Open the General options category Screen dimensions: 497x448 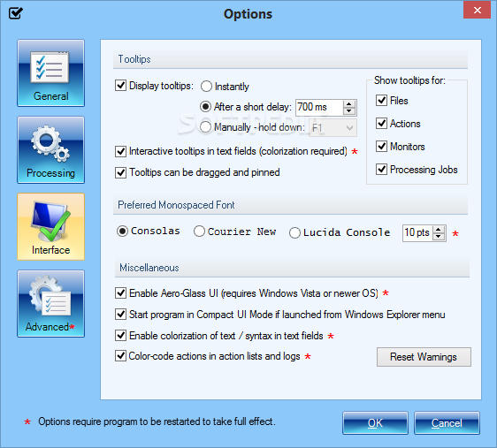[x=50, y=72]
